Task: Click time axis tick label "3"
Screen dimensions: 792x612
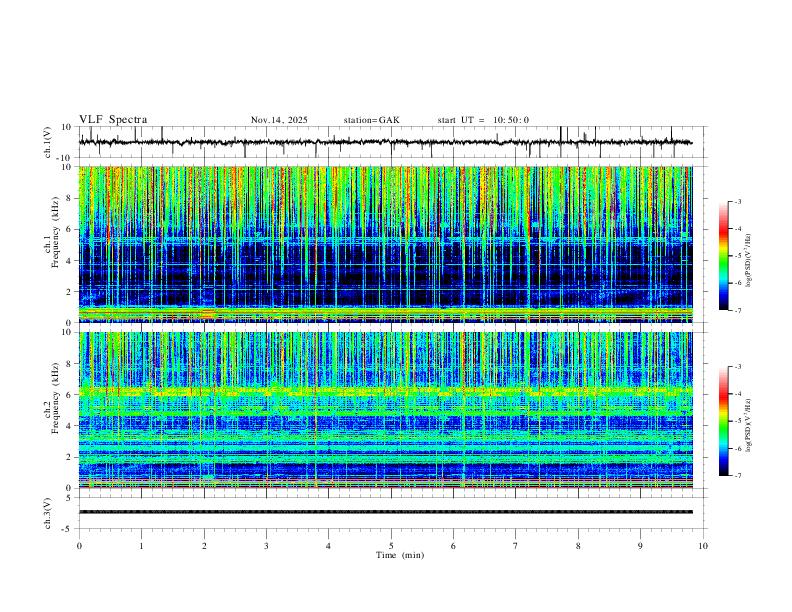Action: [266, 546]
